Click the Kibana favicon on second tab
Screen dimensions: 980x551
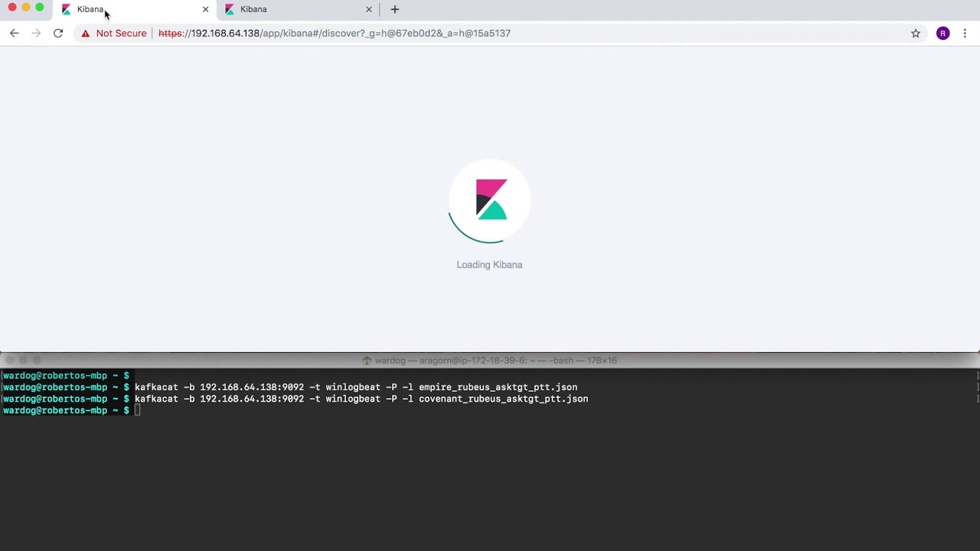pos(230,9)
